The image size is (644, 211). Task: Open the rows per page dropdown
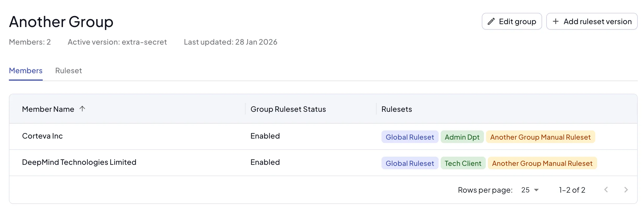click(x=530, y=190)
